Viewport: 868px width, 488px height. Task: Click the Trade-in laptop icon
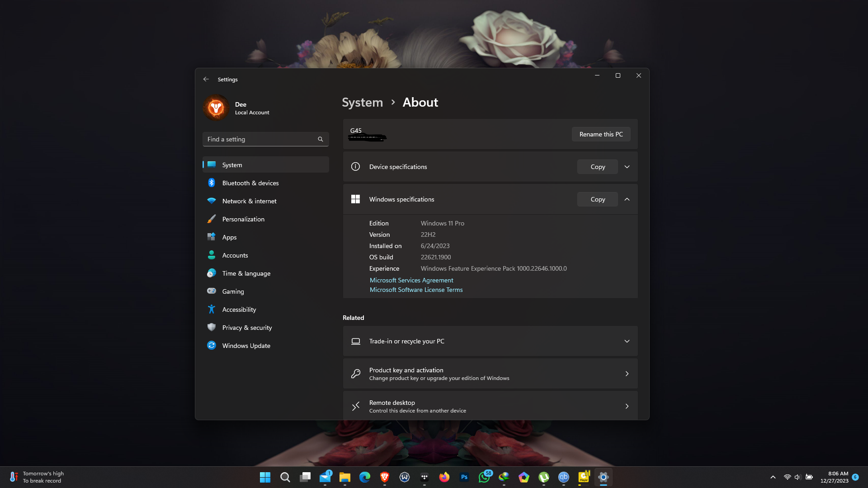[x=356, y=341]
